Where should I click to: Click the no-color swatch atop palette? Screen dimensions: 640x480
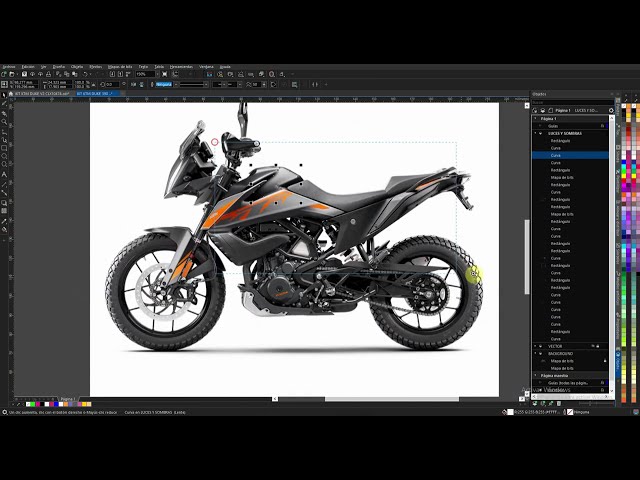click(x=624, y=106)
